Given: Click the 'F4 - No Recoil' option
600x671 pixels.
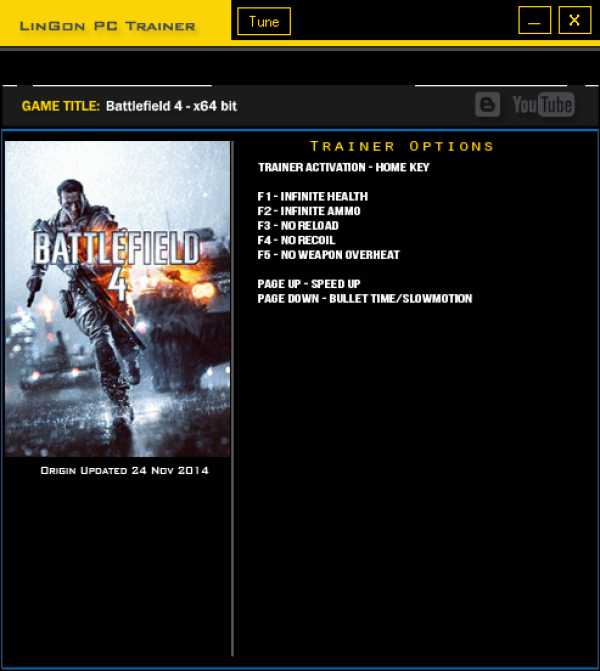Looking at the screenshot, I should point(297,240).
